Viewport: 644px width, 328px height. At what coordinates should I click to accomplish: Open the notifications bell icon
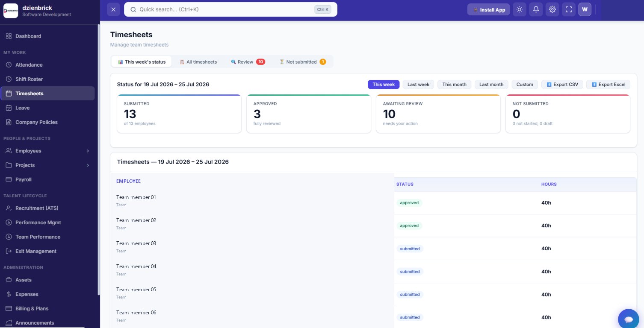tap(536, 9)
